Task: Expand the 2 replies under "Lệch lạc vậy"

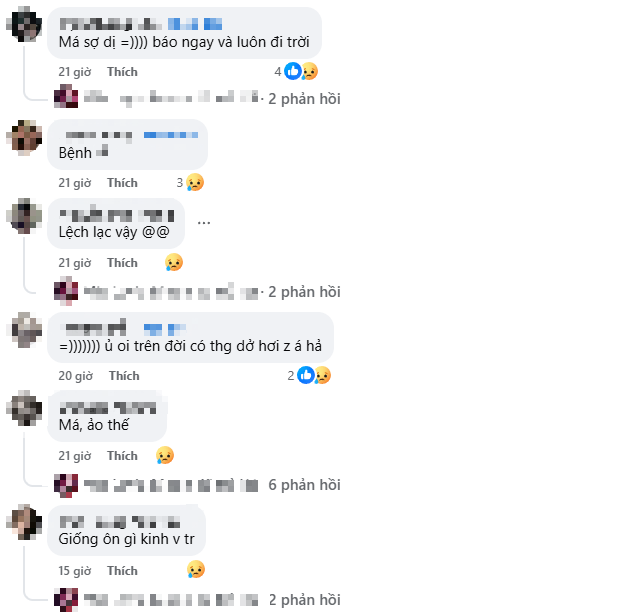Action: 304,292
